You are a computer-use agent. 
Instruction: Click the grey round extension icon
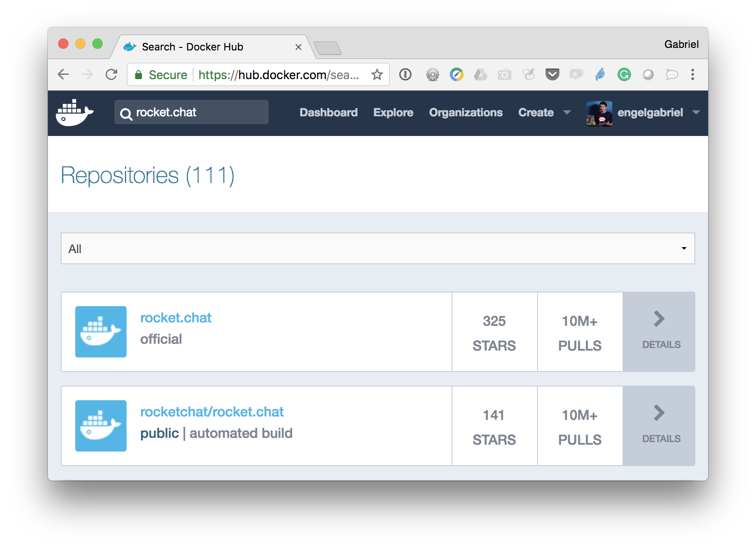648,75
